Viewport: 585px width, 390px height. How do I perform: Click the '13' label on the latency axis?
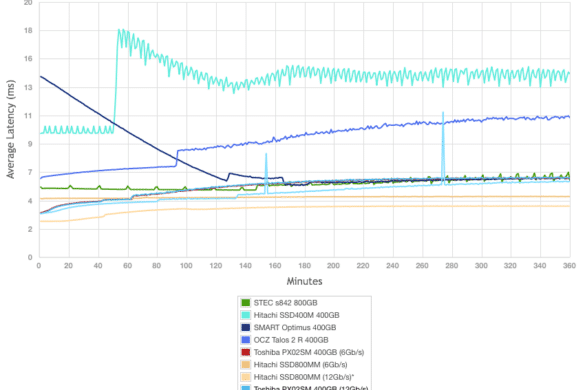[28, 87]
